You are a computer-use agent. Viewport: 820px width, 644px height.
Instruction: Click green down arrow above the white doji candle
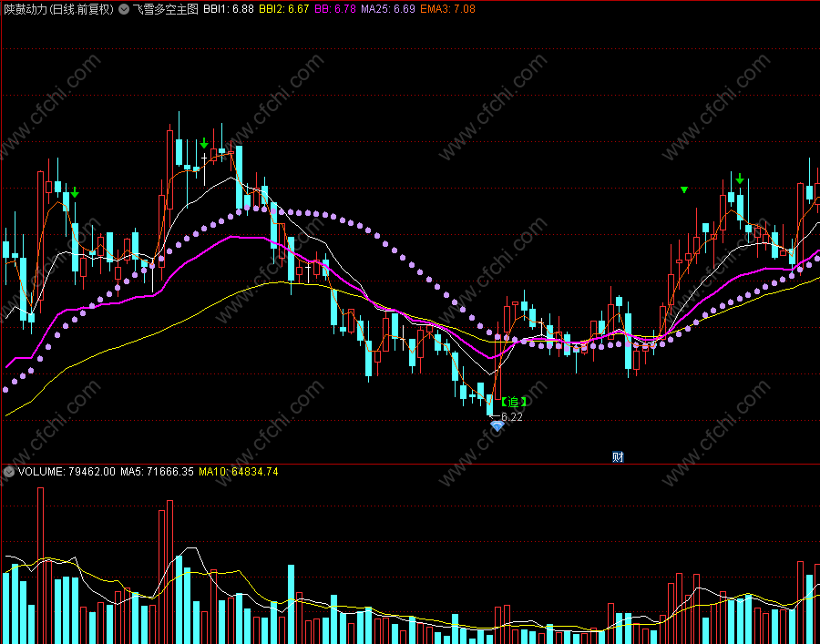pos(204,143)
